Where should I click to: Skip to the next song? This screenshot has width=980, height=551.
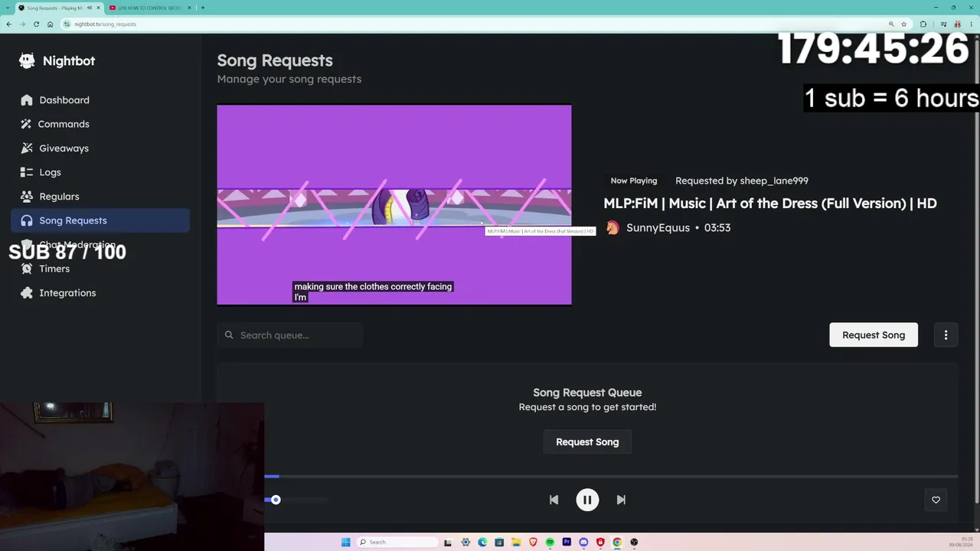(x=621, y=500)
